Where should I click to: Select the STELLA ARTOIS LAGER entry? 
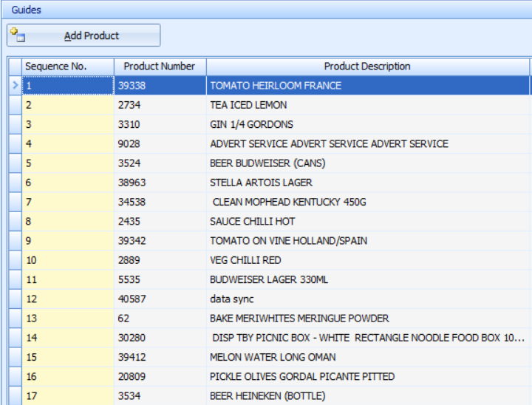(261, 183)
